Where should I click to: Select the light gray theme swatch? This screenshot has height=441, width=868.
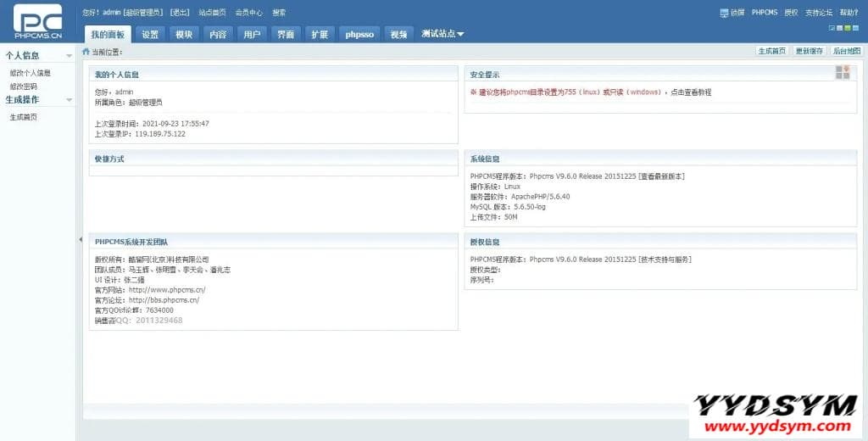840,28
